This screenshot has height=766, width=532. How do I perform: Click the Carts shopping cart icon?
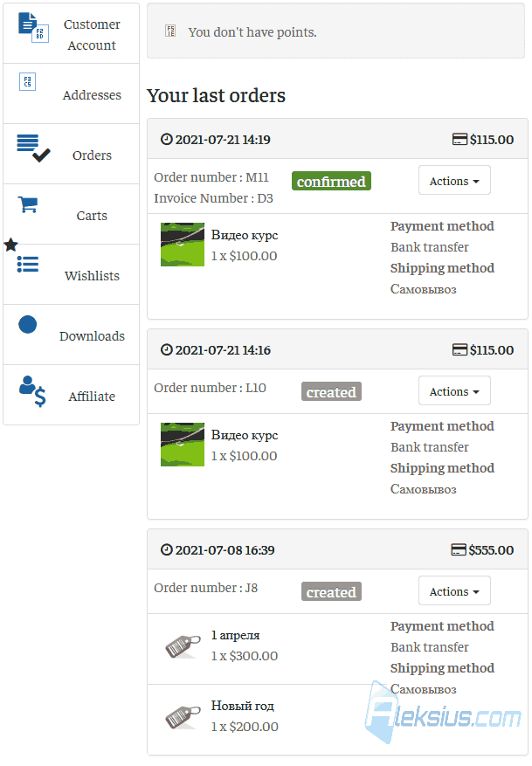click(x=28, y=204)
